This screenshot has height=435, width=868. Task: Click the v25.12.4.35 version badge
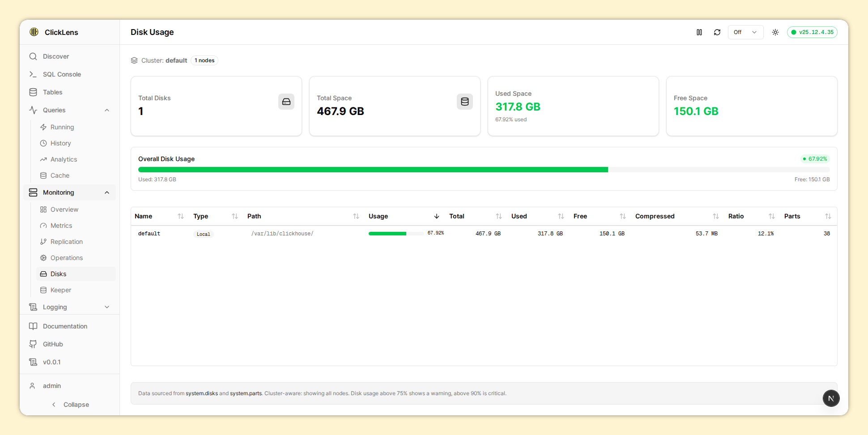click(812, 32)
